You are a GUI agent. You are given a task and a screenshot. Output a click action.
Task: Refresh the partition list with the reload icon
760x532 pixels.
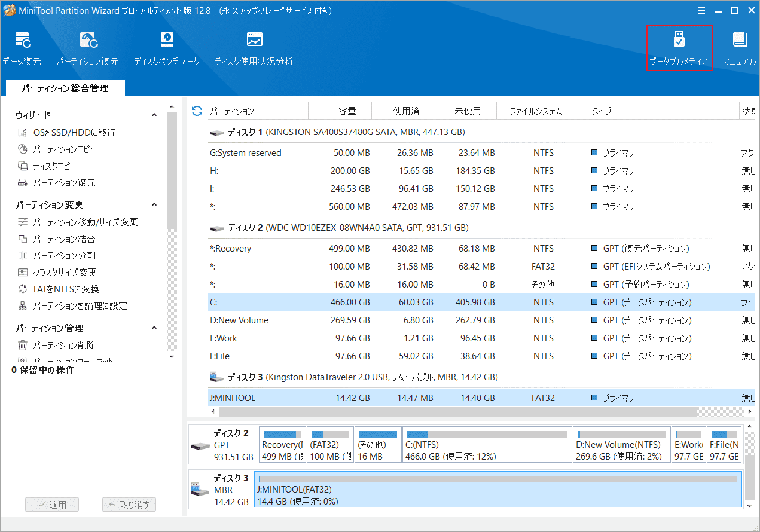(197, 111)
